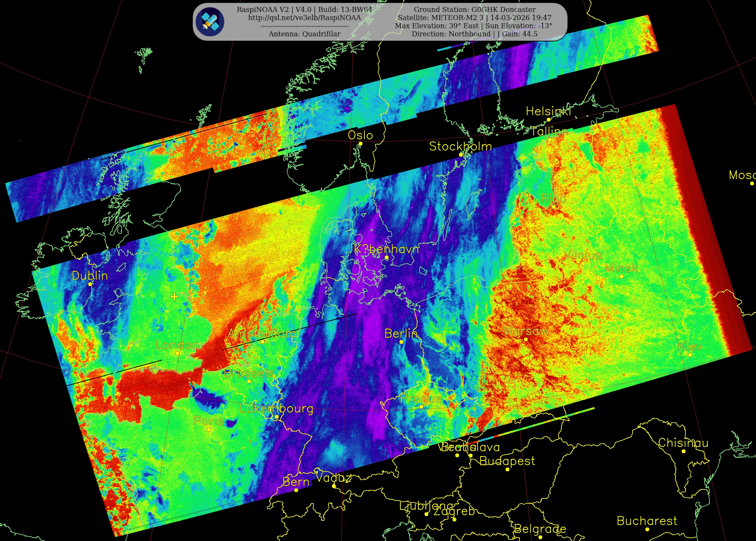756x541 pixels.
Task: Select the Dublin city dot marker
Action: click(90, 284)
